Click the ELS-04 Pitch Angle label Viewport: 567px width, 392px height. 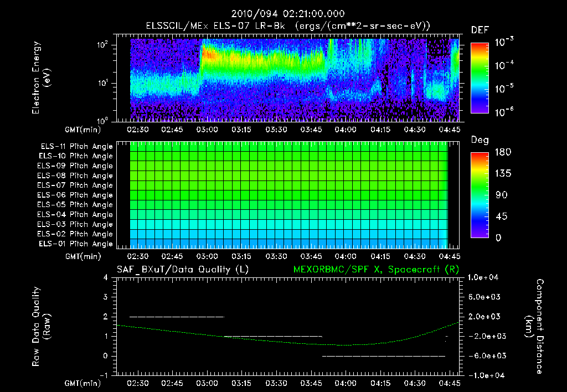point(75,214)
